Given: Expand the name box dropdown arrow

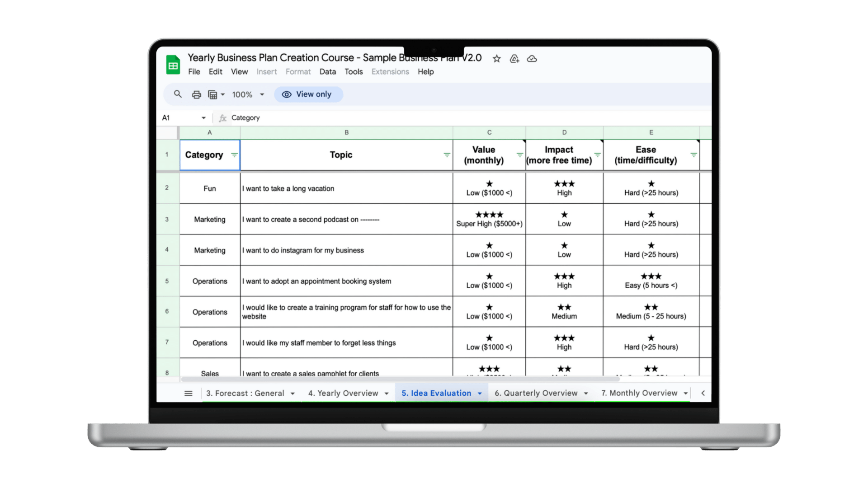Looking at the screenshot, I should (x=203, y=118).
